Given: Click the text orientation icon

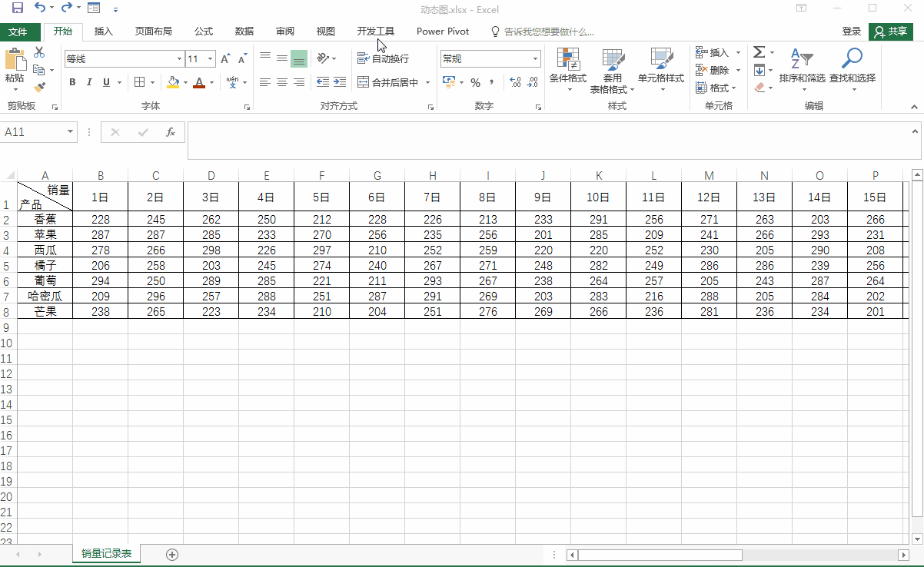Looking at the screenshot, I should 323,58.
